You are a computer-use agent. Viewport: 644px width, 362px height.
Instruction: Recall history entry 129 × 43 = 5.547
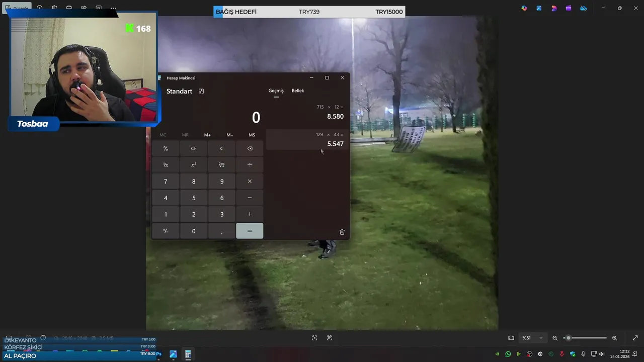[307, 139]
